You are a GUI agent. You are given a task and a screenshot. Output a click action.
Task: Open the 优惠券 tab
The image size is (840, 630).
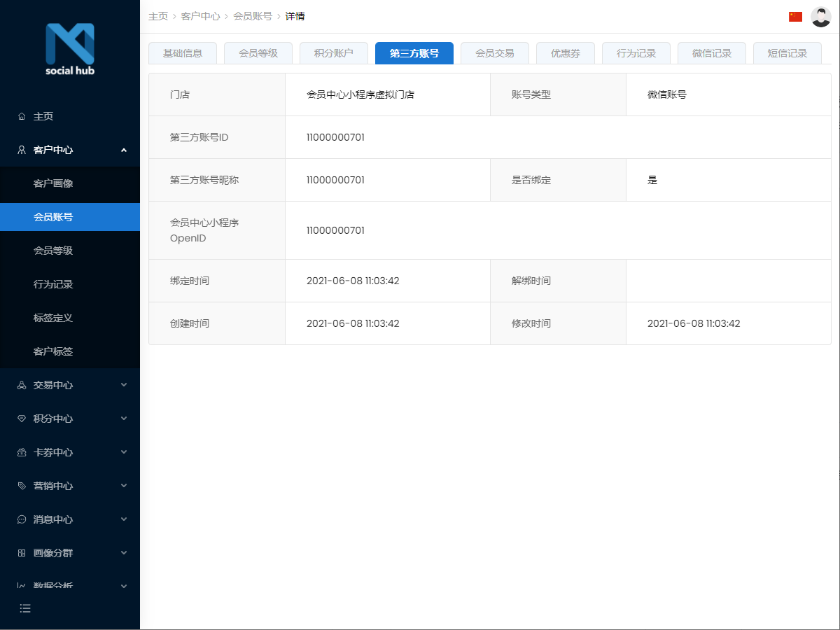point(565,53)
